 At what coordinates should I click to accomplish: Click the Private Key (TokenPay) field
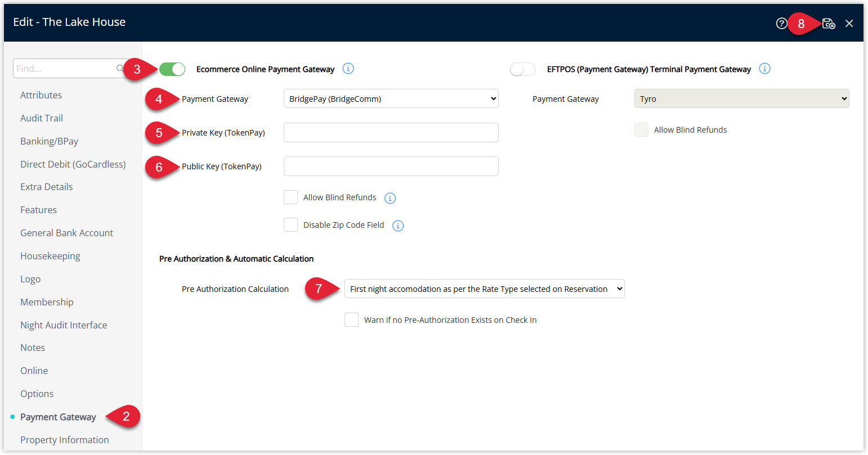tap(391, 133)
